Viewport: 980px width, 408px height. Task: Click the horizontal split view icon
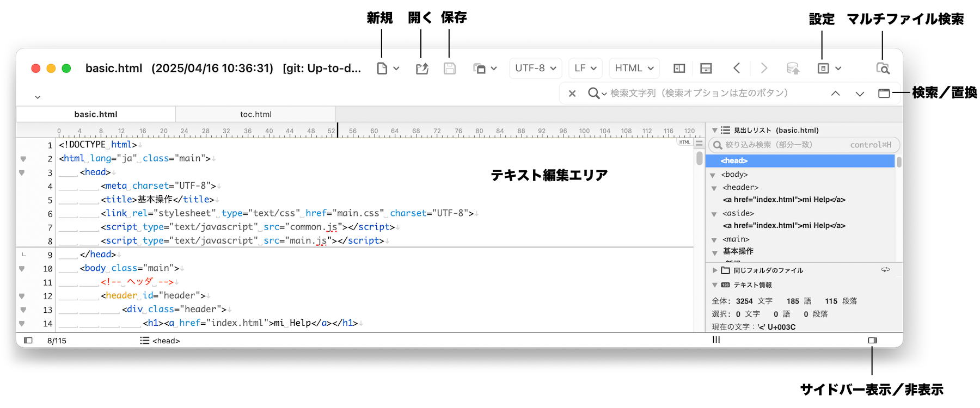pyautogui.click(x=706, y=69)
